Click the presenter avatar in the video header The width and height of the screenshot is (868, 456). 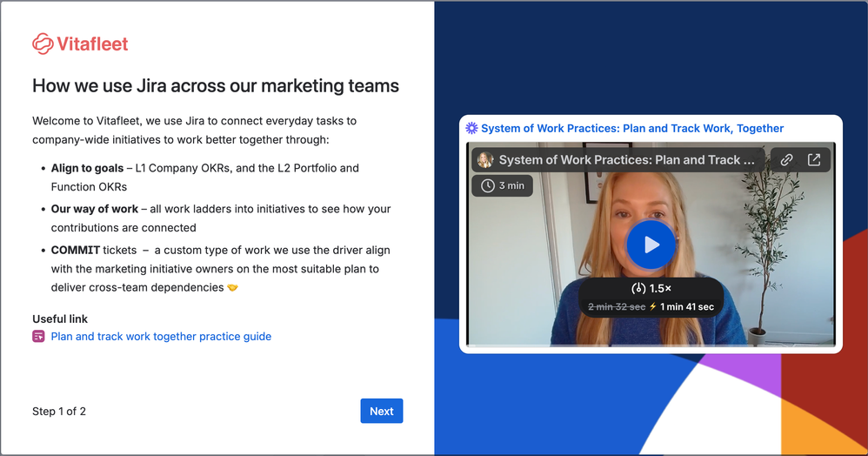(485, 160)
